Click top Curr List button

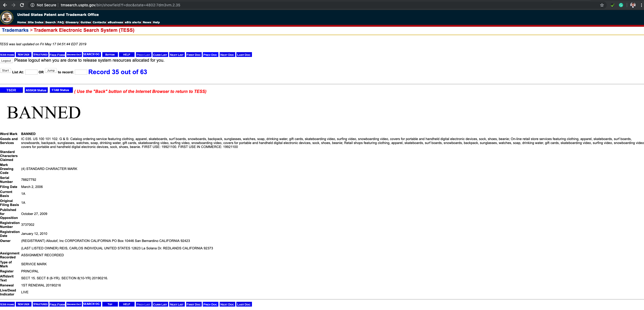pos(160,55)
